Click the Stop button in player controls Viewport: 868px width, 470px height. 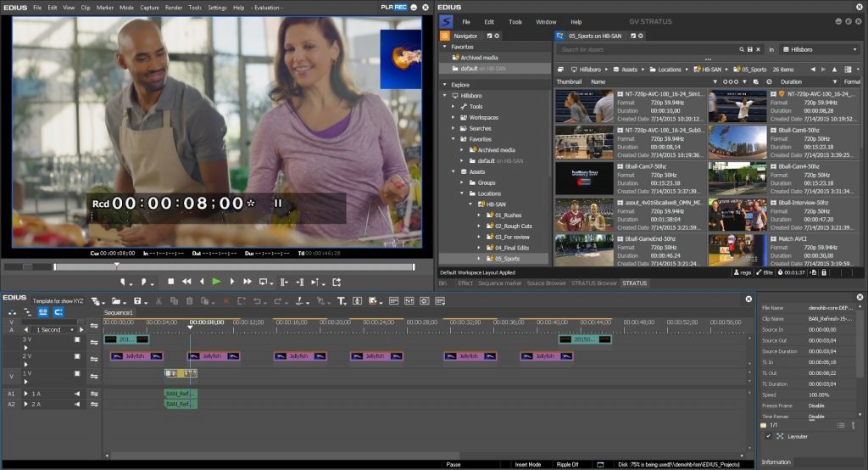(171, 282)
